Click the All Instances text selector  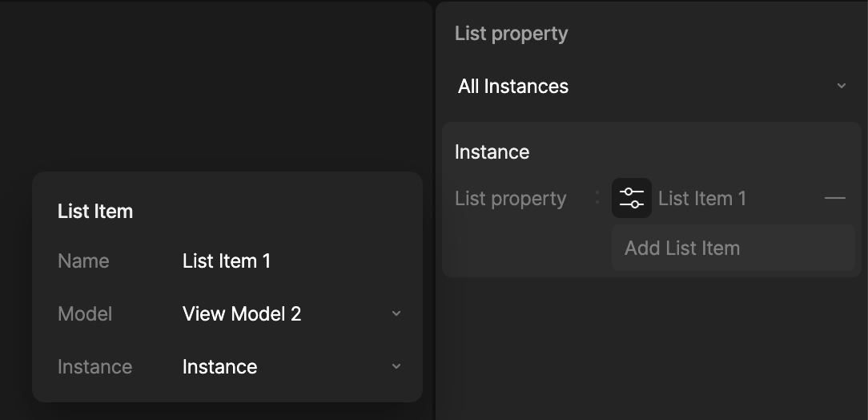pos(513,87)
